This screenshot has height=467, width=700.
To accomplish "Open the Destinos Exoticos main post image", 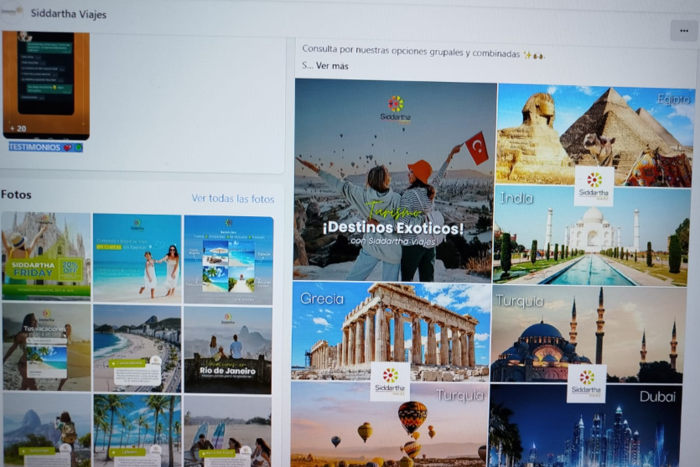I will click(x=395, y=181).
